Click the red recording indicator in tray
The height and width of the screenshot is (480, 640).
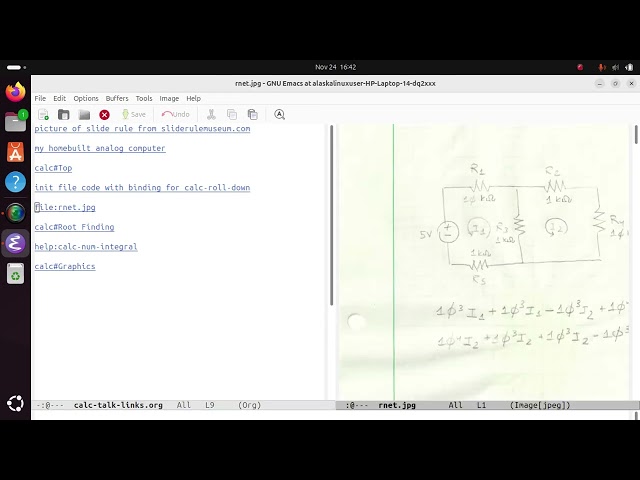580,67
